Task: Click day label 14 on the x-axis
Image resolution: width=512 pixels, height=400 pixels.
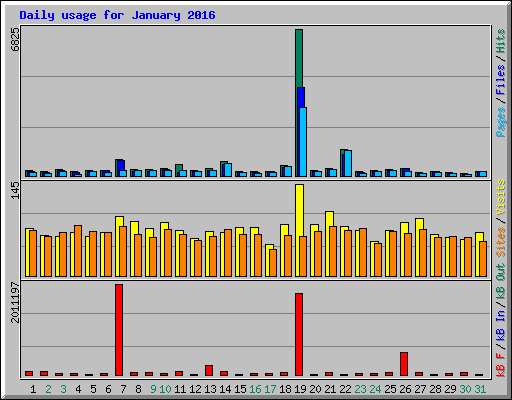Action: pyautogui.click(x=225, y=389)
